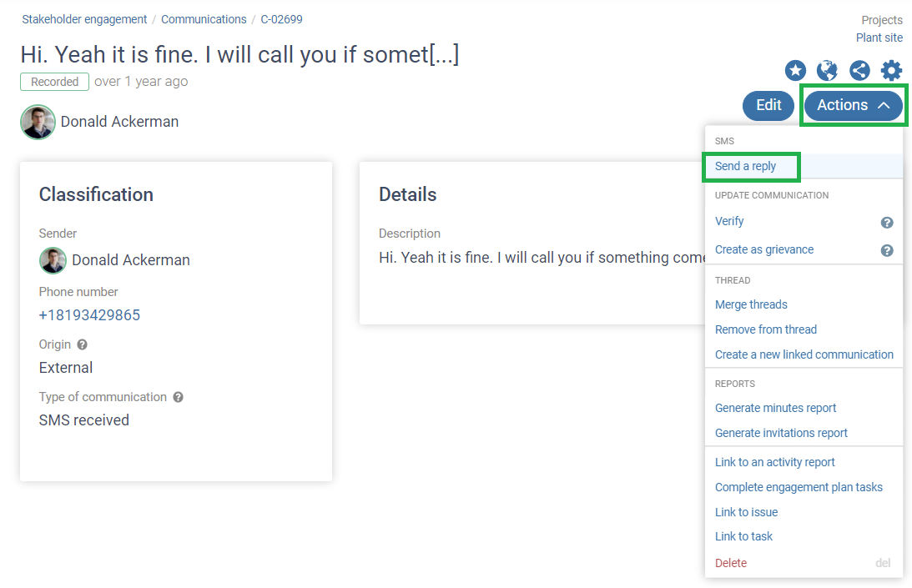Open communication C-02699 breadcrumb
The height and width of the screenshot is (588, 912).
[281, 18]
